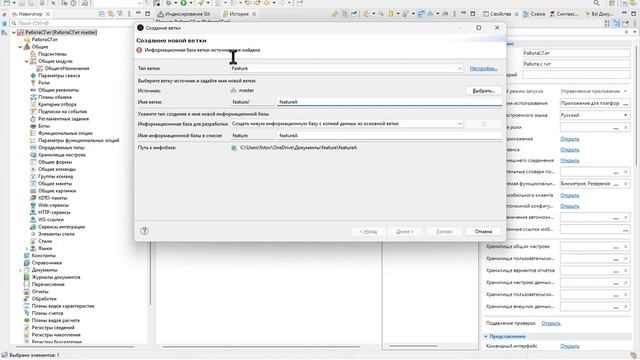
Task: Select HTTP-сервисы in the navigator tree
Action: coord(54,213)
